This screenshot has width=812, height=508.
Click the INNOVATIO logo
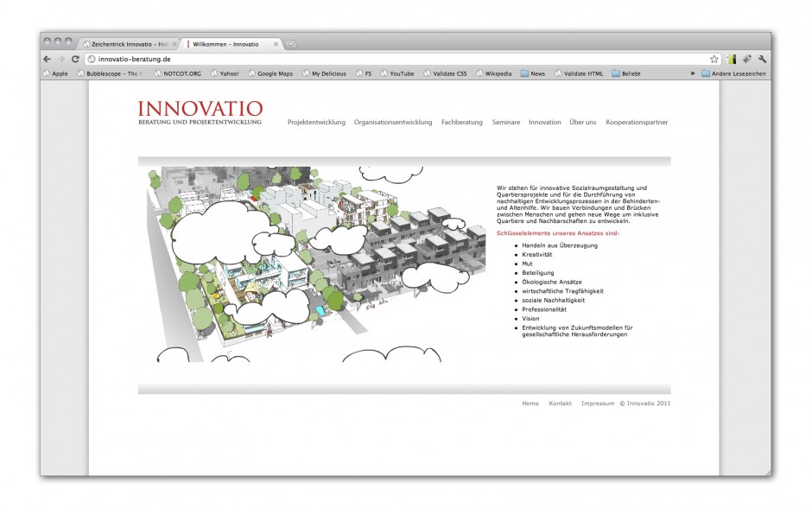tap(200, 113)
